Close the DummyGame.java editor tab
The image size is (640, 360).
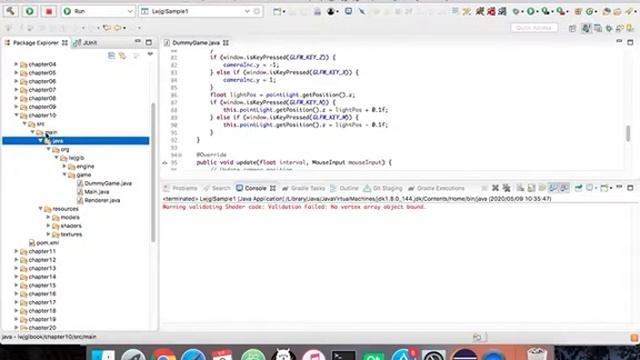[x=226, y=42]
